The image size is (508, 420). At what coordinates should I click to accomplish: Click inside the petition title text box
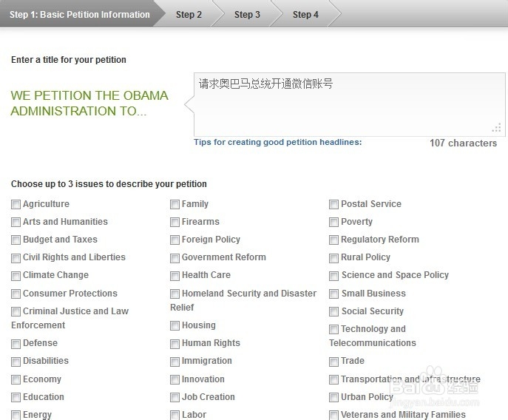[x=348, y=104]
